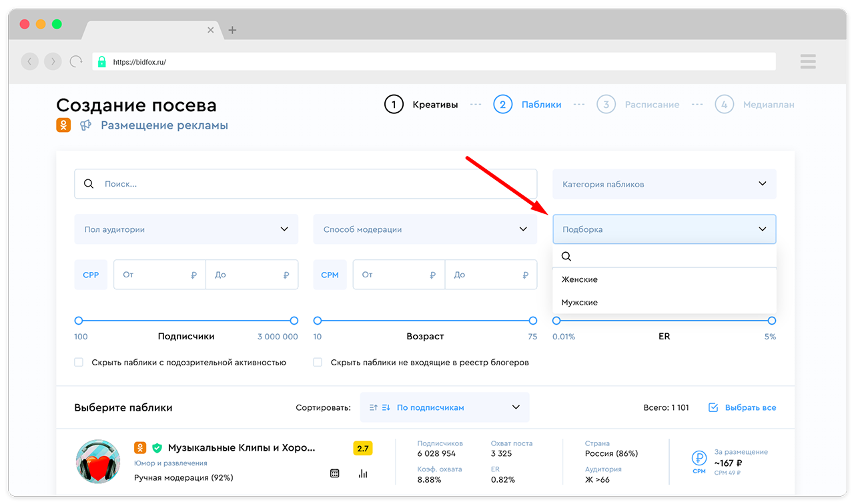The image size is (854, 504).
Task: Click Выбрать все link
Action: 751,407
